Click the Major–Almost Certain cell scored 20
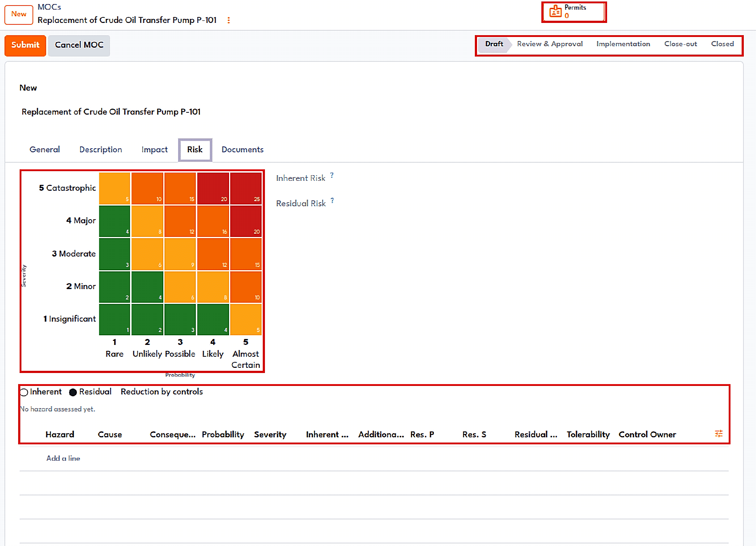This screenshot has width=756, height=546. 246,221
